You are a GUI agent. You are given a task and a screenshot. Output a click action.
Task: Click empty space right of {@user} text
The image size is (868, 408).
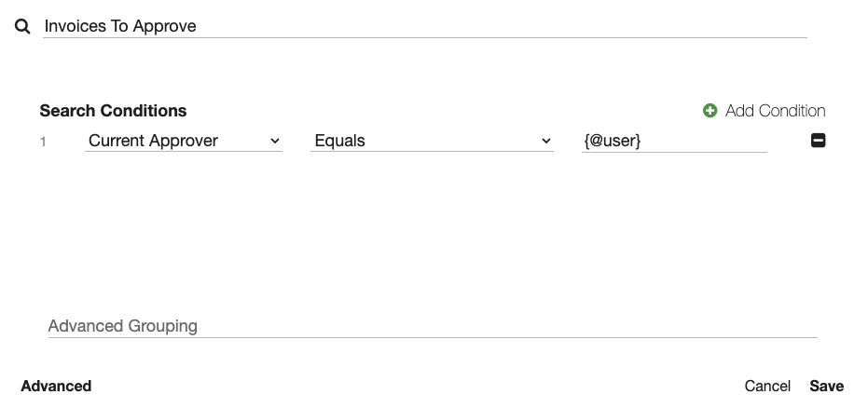pyautogui.click(x=709, y=141)
